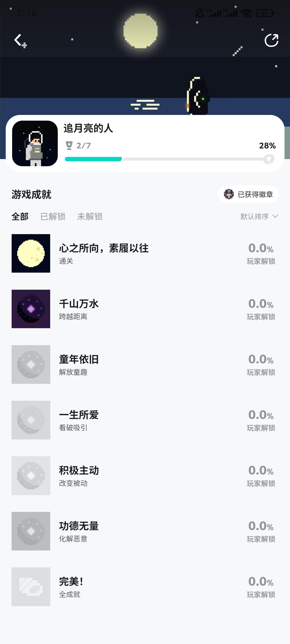Expand the 默认排序 sort dropdown
The image size is (290, 644).
click(255, 217)
